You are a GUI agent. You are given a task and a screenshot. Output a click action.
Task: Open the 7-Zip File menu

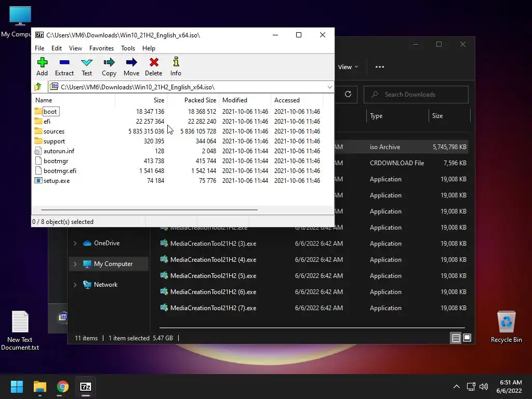pyautogui.click(x=39, y=48)
